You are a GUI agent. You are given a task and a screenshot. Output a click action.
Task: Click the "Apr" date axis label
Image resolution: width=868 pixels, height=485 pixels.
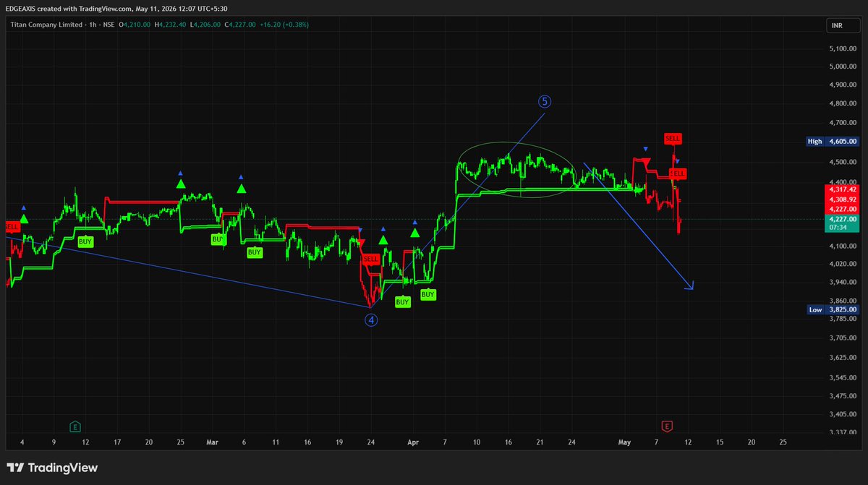tap(413, 441)
